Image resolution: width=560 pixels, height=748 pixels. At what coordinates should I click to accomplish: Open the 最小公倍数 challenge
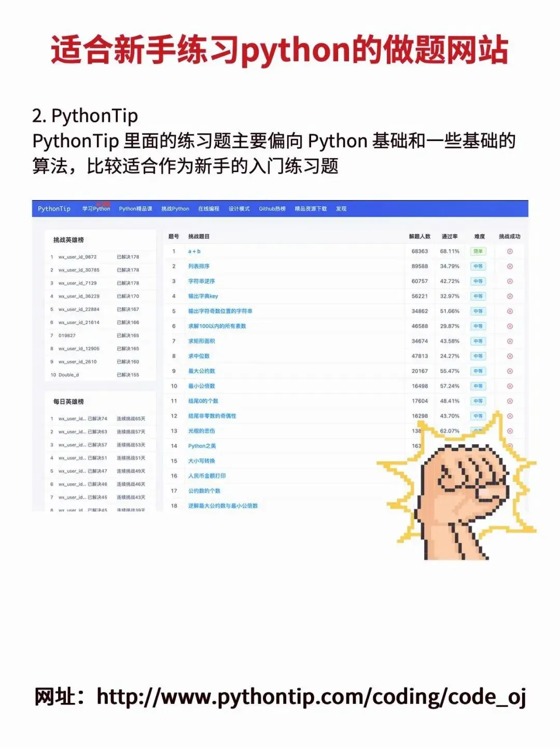tap(201, 387)
